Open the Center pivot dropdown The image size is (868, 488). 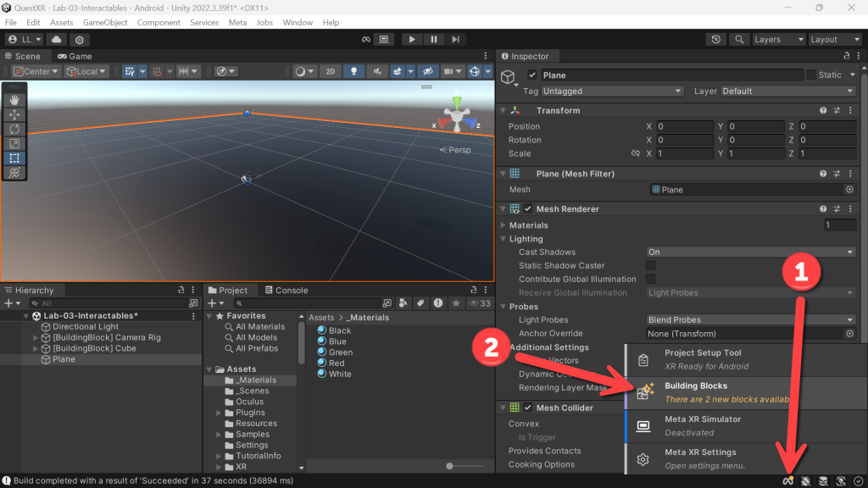pos(36,71)
